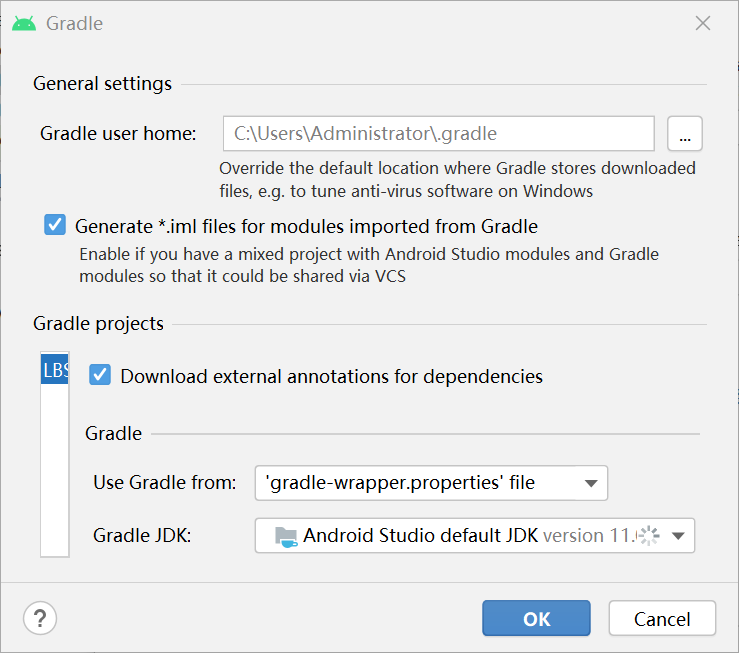This screenshot has width=739, height=653.
Task: Click the 'Gradle user home:' label
Action: tap(118, 134)
